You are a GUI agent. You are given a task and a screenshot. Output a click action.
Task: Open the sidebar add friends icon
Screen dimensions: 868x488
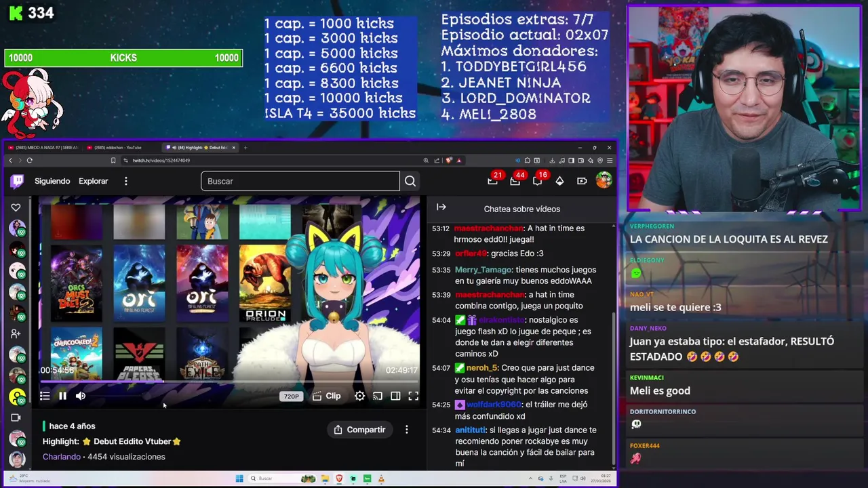[x=16, y=333]
